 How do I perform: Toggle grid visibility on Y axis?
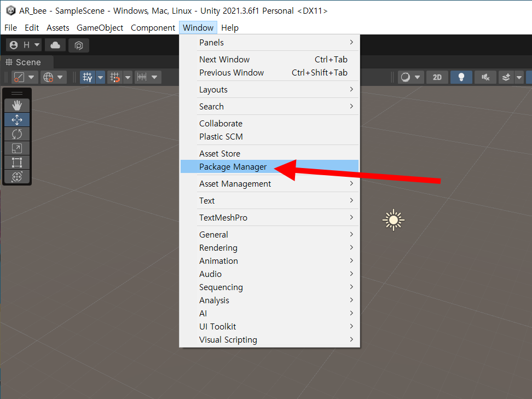click(88, 77)
